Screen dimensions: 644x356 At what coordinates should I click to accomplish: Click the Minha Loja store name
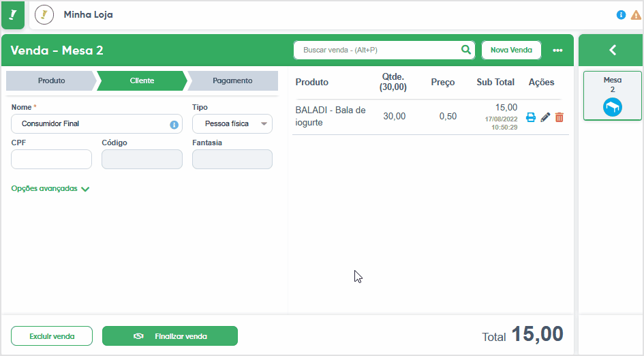pyautogui.click(x=89, y=15)
